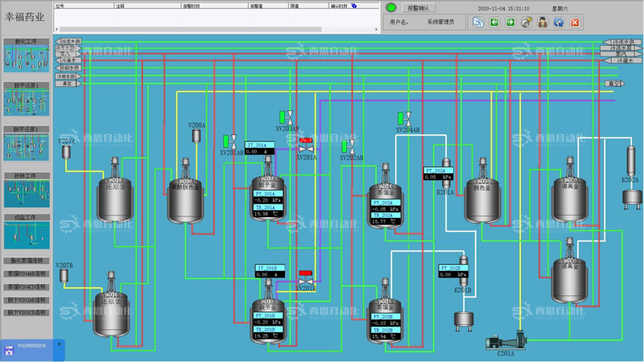Viewport: 644px width, 362px height.
Task: Switch to the 酸化工序 tab label
Action: (27, 42)
